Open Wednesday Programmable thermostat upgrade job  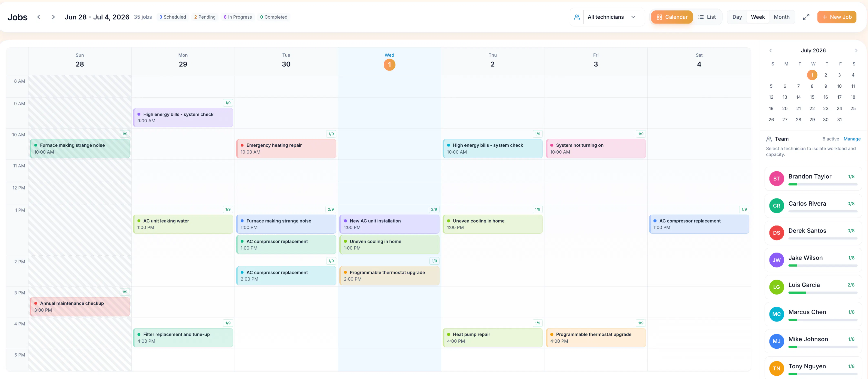(389, 276)
